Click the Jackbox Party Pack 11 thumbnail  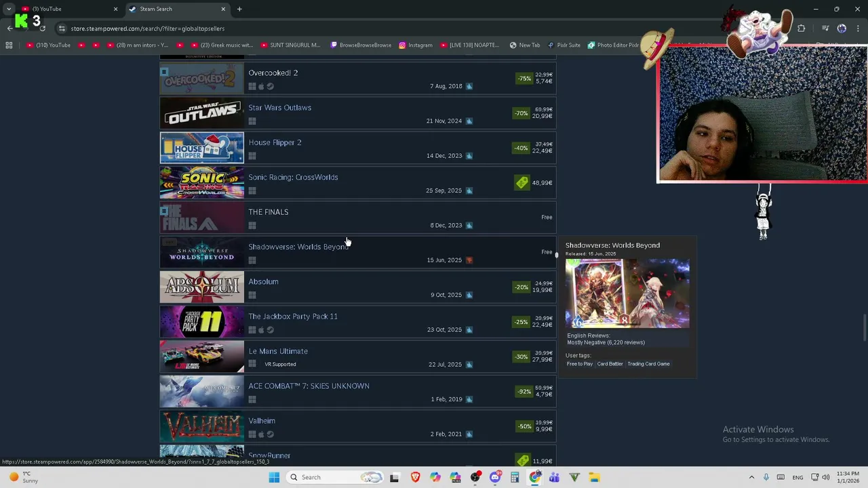tap(202, 322)
